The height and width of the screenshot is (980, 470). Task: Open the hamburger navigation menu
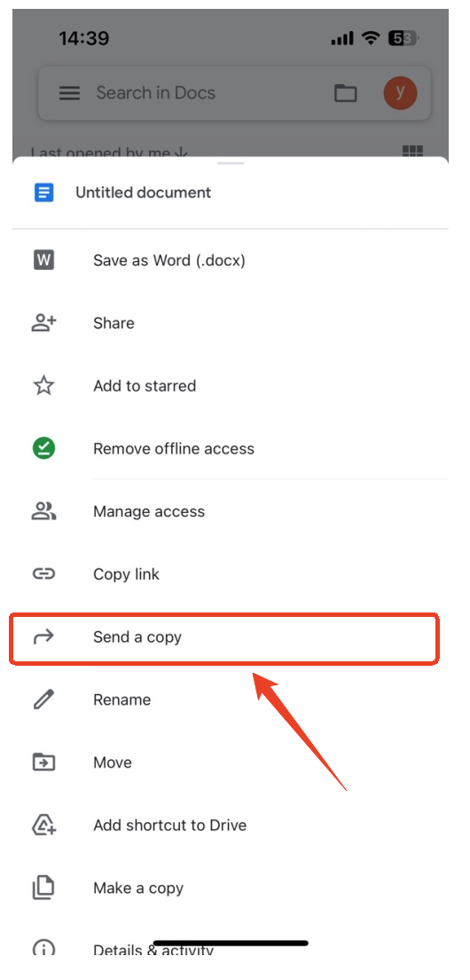point(69,93)
